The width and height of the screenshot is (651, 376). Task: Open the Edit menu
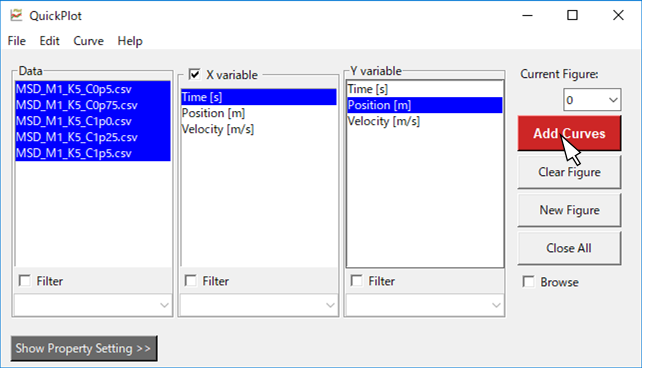[x=49, y=41]
